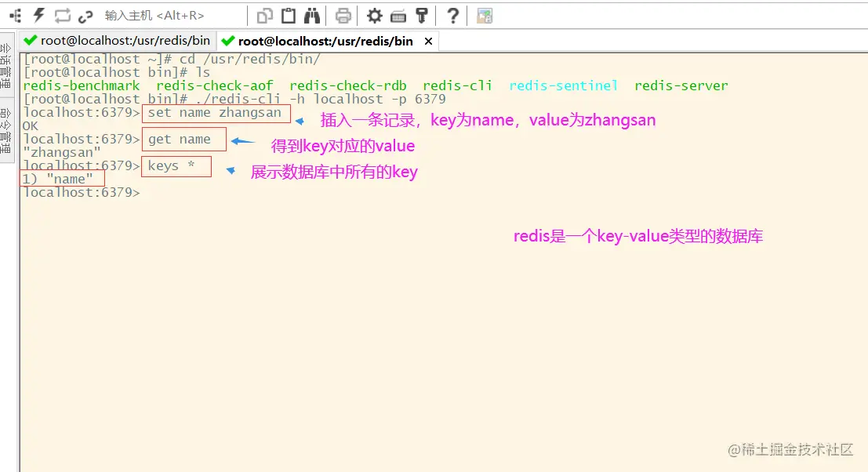The height and width of the screenshot is (472, 868).
Task: Click the chain-link disconnect icon
Action: [x=85, y=16]
